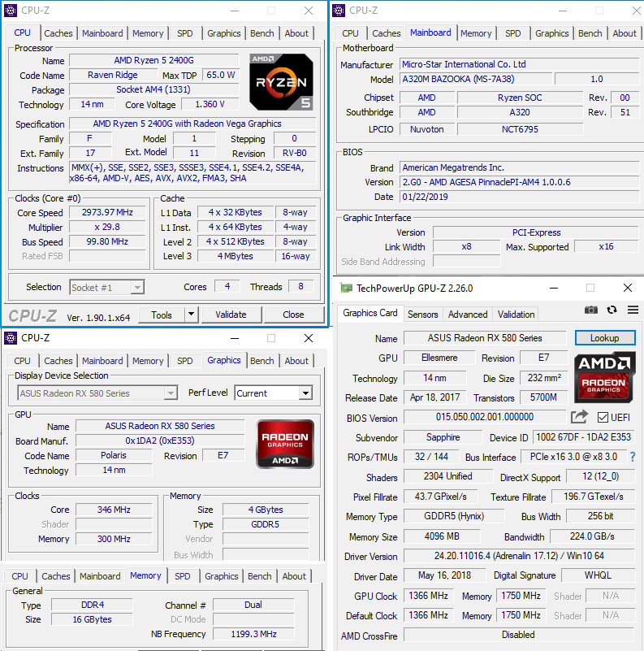Screen dimensions: 644x651
Task: Click the Validate button in CPU-Z
Action: (x=231, y=315)
